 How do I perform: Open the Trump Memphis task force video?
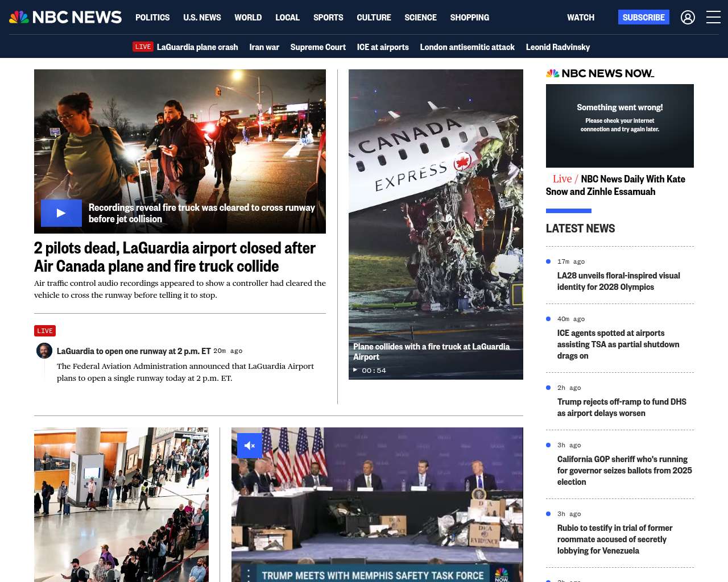click(x=377, y=505)
